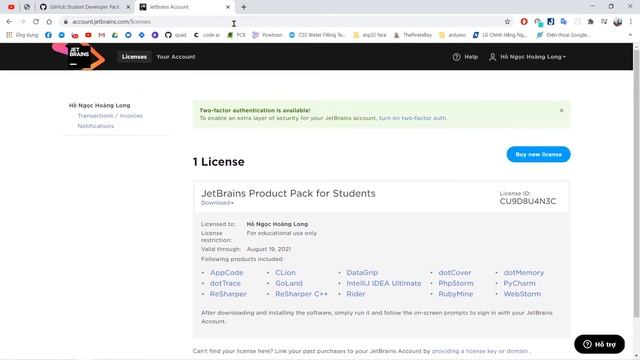Open the Chrome profile avatar
This screenshot has height=360, width=640.
(x=618, y=22)
